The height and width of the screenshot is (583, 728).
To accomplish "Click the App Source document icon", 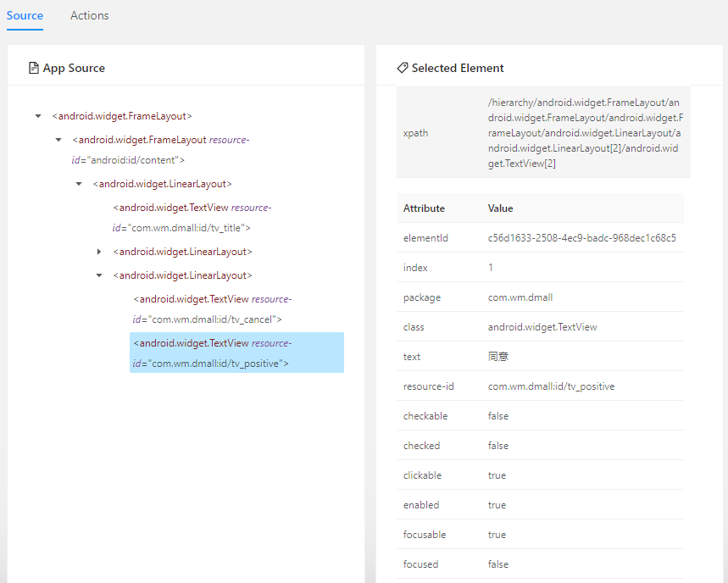I will click(x=34, y=69).
